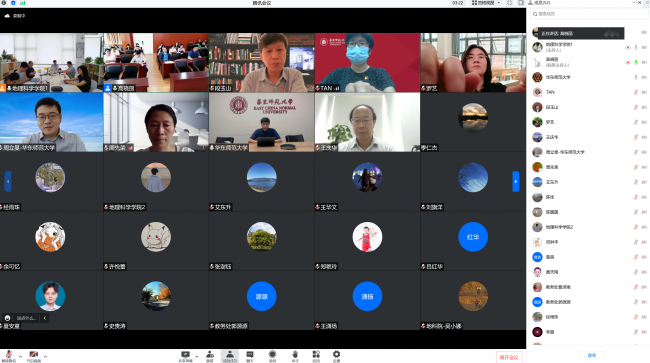
Task: Raise hand using the hand icon
Action: pyautogui.click(x=295, y=356)
